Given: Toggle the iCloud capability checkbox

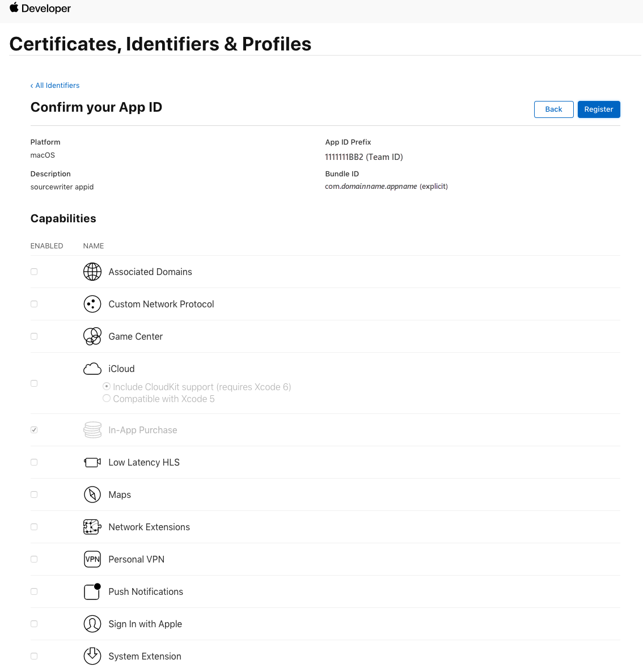Looking at the screenshot, I should 34,383.
